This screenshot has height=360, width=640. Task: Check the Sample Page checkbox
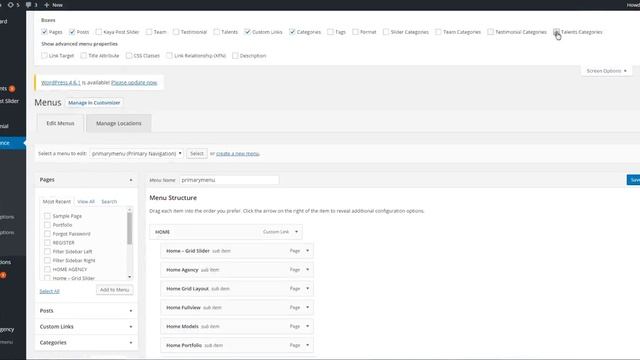pyautogui.click(x=47, y=216)
